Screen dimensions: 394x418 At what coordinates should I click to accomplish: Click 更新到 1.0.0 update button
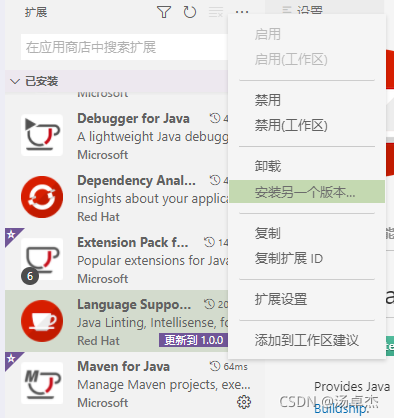click(x=193, y=340)
